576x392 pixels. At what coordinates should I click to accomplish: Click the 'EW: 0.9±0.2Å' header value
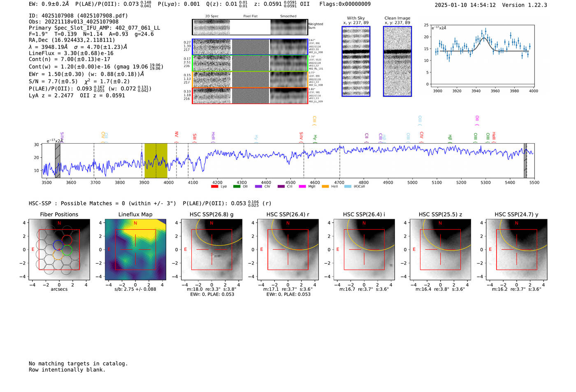click(49, 4)
